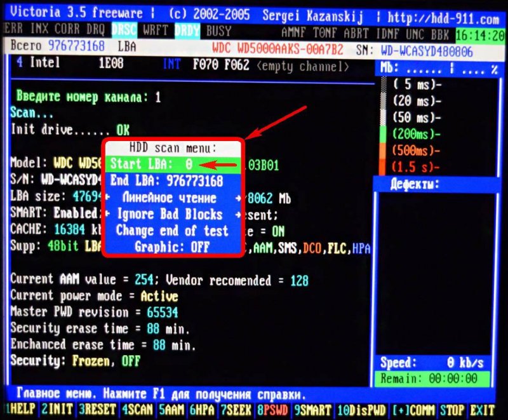Screen dimensions: 508x420
Task: Click the BBK error flag
Action: [440, 34]
